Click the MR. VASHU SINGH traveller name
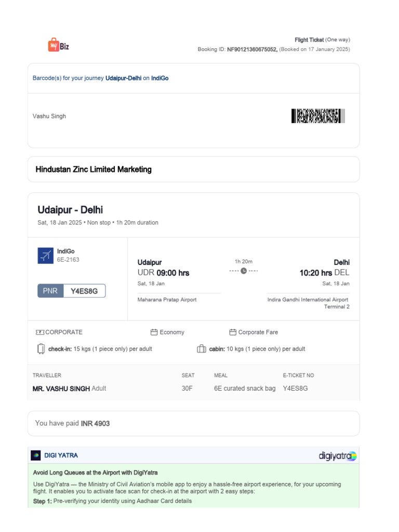 [x=61, y=389]
